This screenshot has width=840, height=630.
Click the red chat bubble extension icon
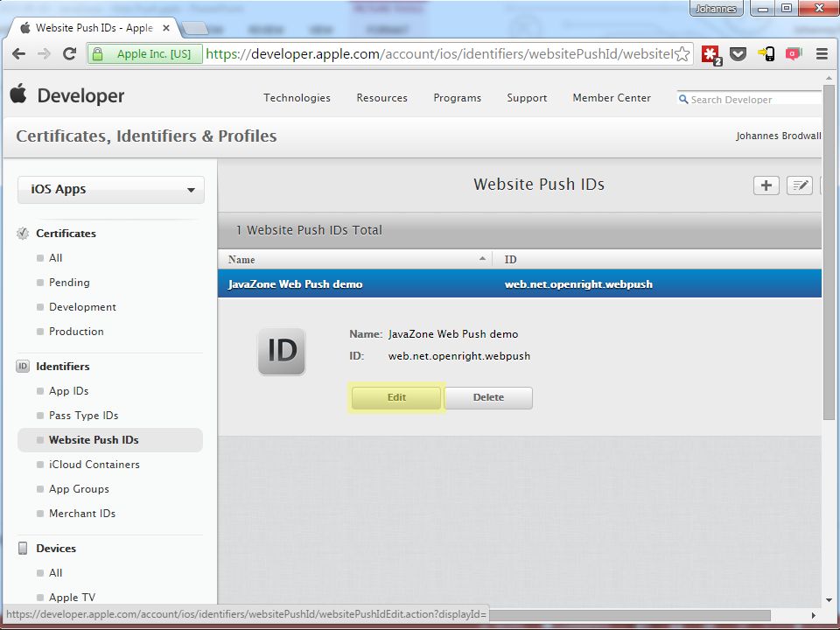(x=794, y=53)
